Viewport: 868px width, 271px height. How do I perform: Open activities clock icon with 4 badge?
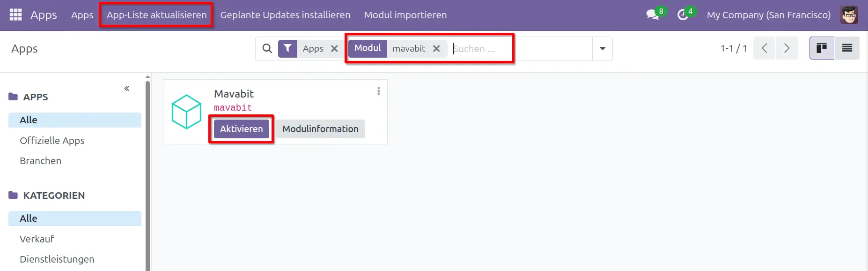pyautogui.click(x=683, y=15)
